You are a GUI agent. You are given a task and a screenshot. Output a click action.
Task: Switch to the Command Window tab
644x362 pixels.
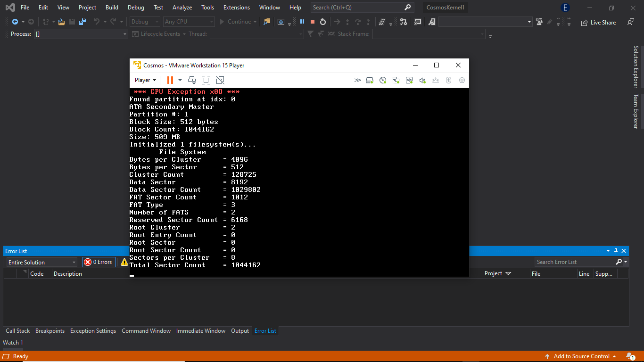click(146, 331)
